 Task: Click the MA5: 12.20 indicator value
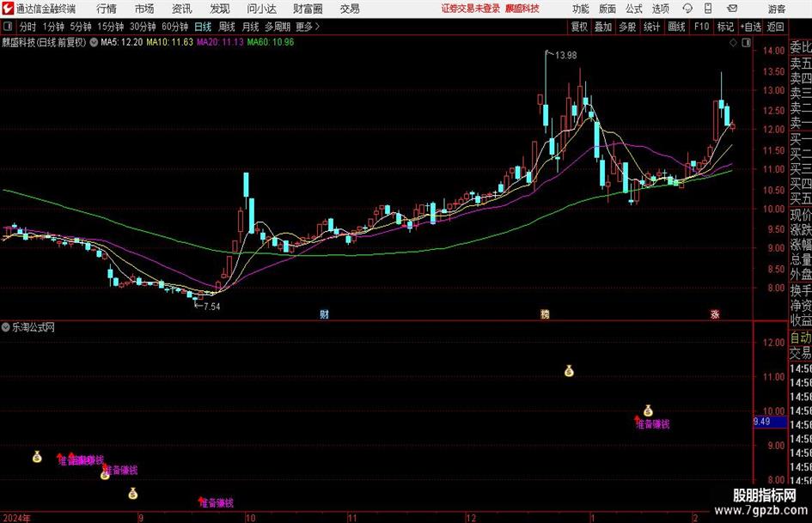[x=122, y=42]
